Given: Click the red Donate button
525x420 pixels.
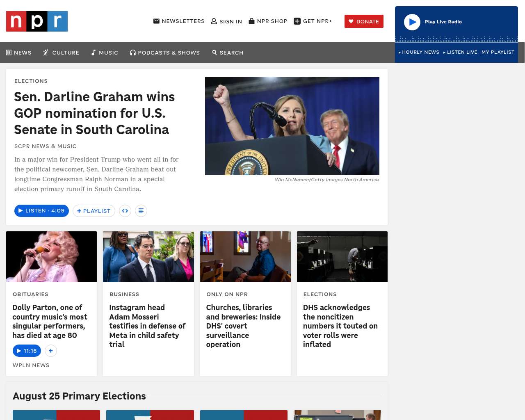Looking at the screenshot, I should 364,21.
